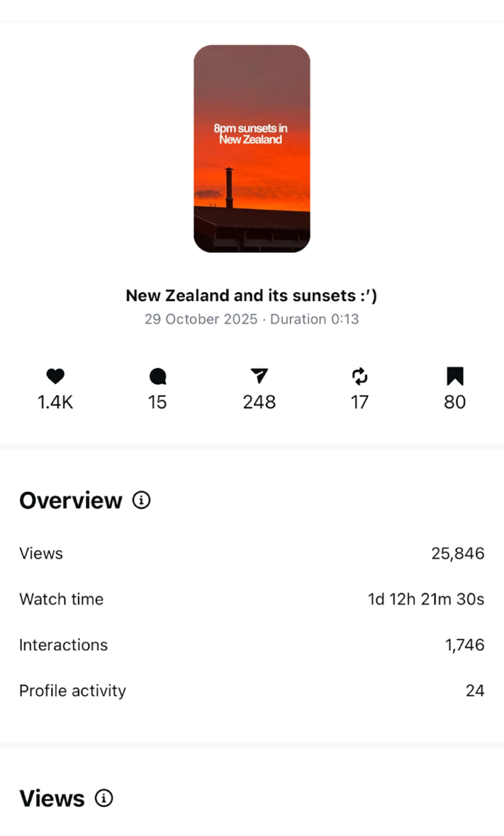Select the Interactions row label
504x836 pixels.
pos(64,645)
